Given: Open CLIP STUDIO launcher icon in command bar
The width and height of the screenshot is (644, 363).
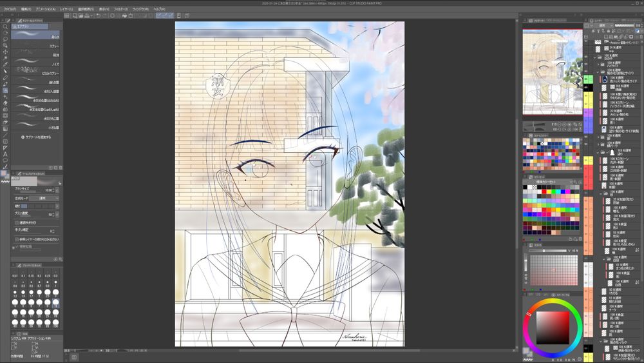Looking at the screenshot, I should (x=67, y=15).
